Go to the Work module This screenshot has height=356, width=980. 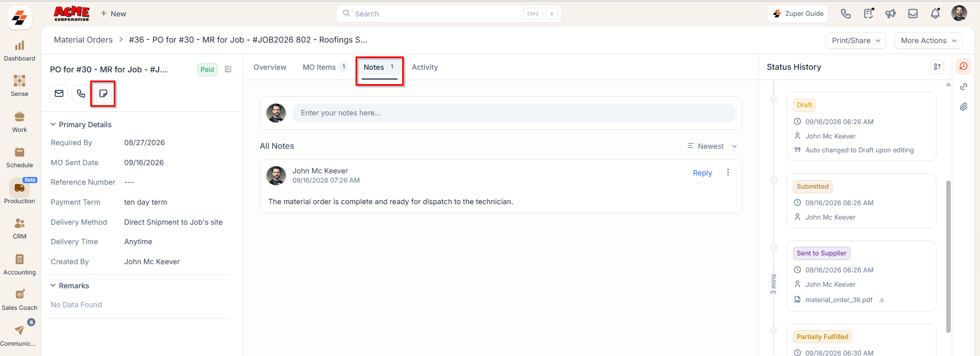point(19,122)
